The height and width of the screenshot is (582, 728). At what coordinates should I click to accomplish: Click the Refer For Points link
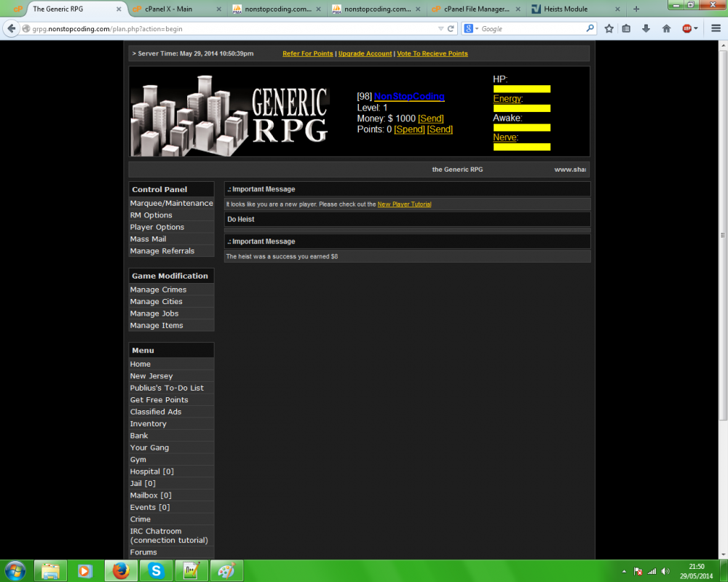point(308,53)
